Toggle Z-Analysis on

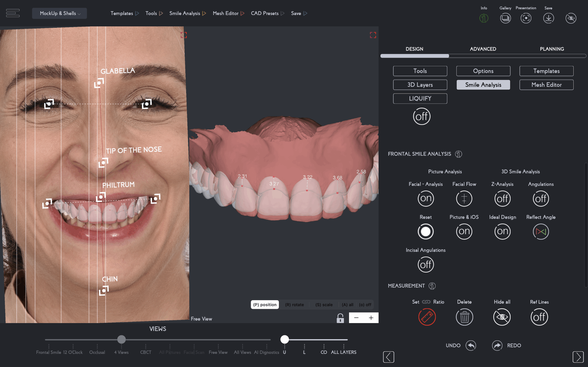[502, 199]
